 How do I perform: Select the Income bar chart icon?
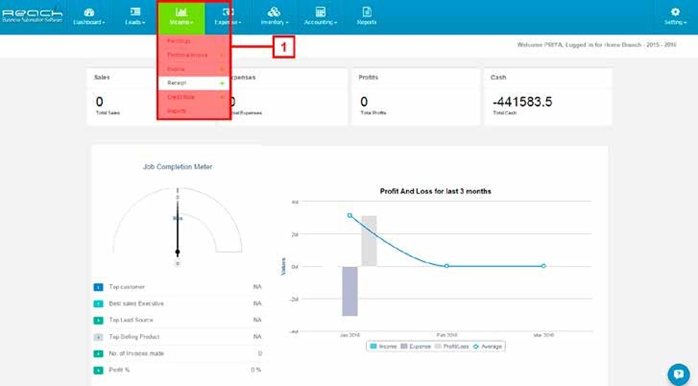pyautogui.click(x=181, y=12)
